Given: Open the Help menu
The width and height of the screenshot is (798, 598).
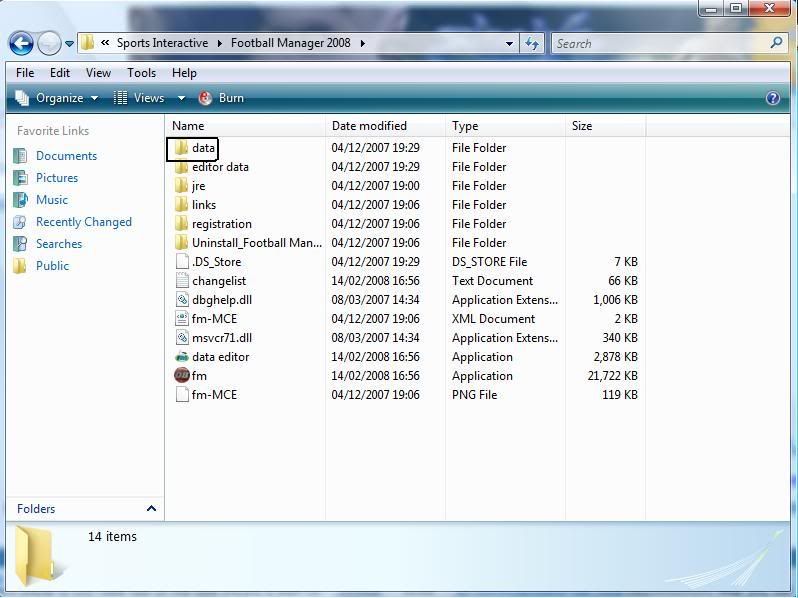Looking at the screenshot, I should pos(184,73).
